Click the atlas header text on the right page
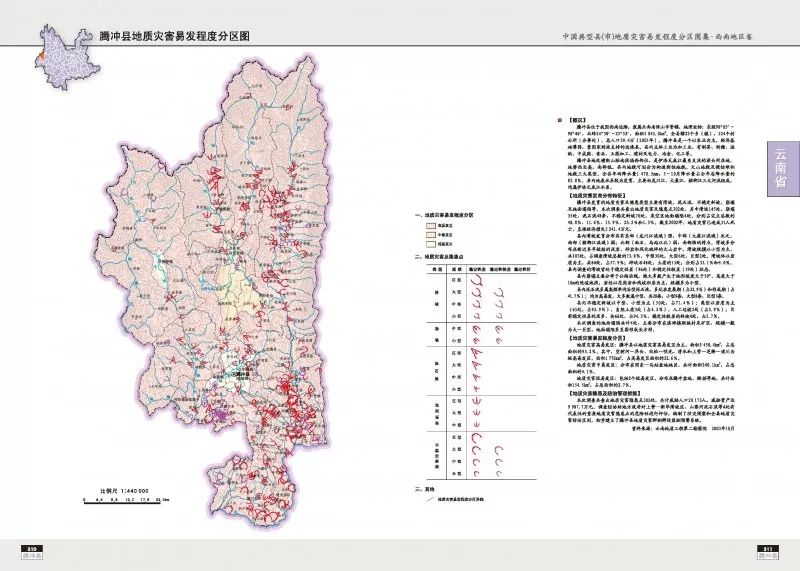Screen dimensions: 800x571 658,37
